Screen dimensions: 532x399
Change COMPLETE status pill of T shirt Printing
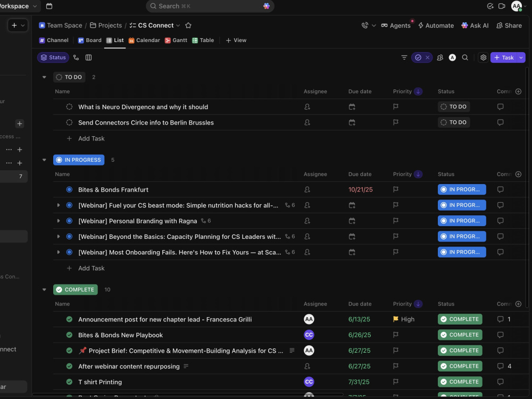click(x=460, y=382)
